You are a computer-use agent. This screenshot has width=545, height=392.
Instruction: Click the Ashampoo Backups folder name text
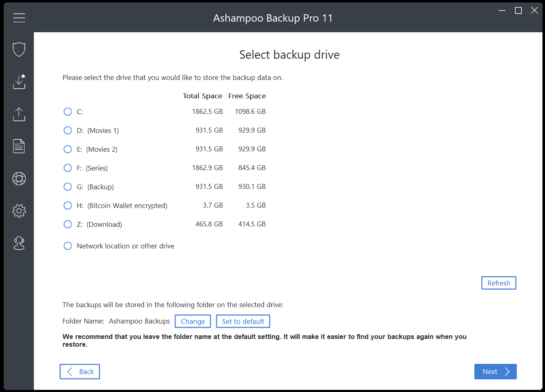coord(139,321)
